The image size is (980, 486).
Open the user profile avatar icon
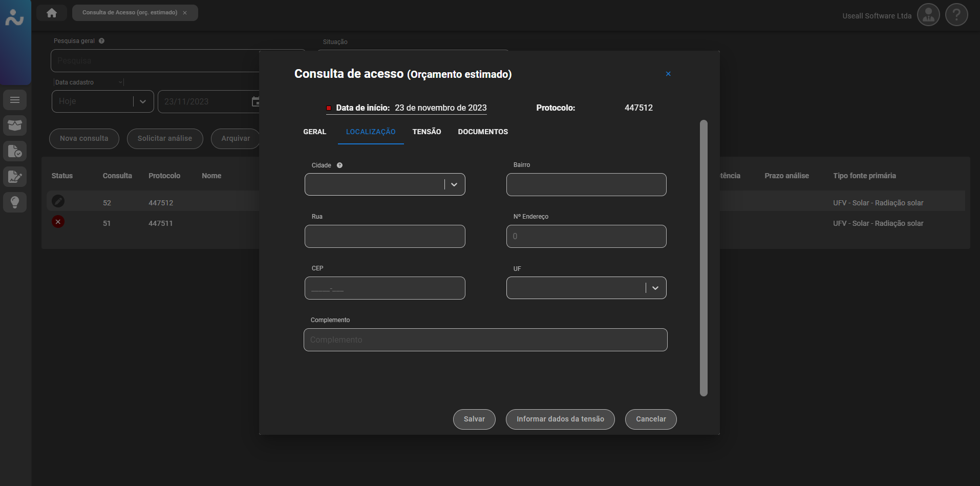click(x=928, y=15)
